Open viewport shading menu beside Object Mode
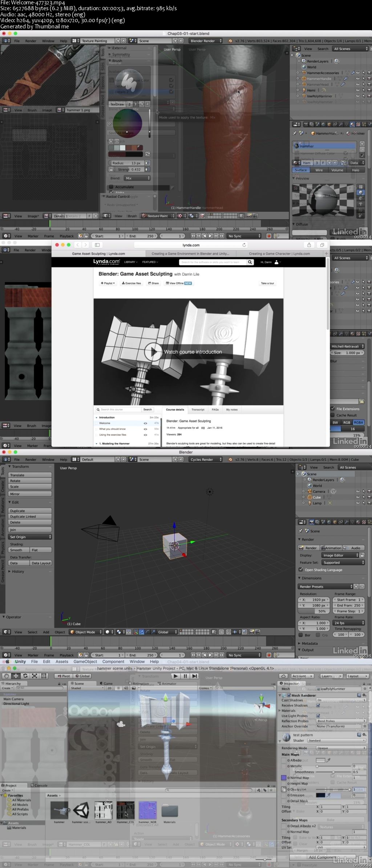 (x=109, y=632)
